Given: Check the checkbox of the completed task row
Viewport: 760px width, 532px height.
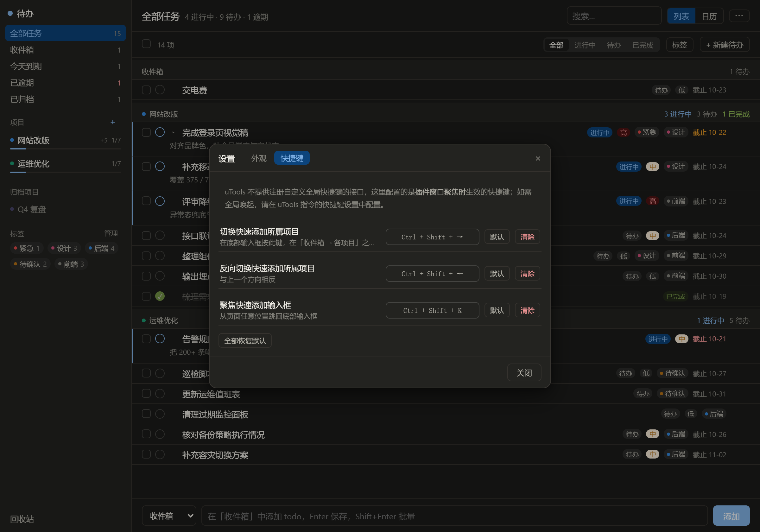Looking at the screenshot, I should tap(146, 296).
